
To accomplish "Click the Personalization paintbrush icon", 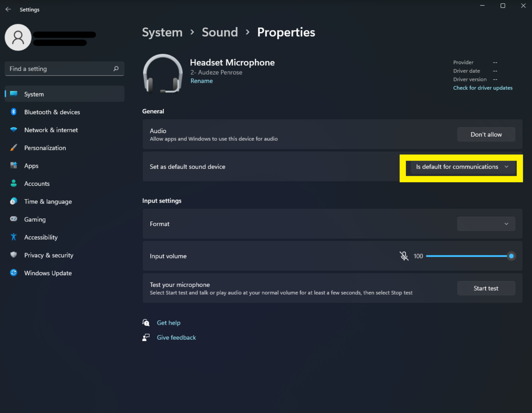I will pyautogui.click(x=14, y=148).
